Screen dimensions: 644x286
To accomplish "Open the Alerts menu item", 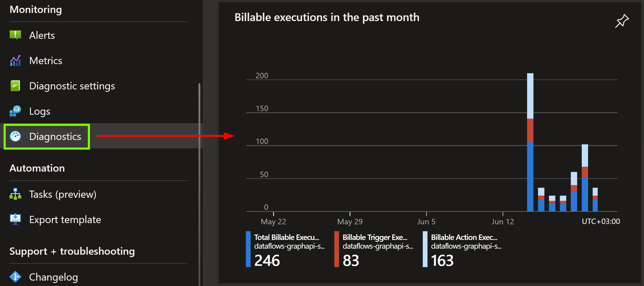I will pos(42,36).
